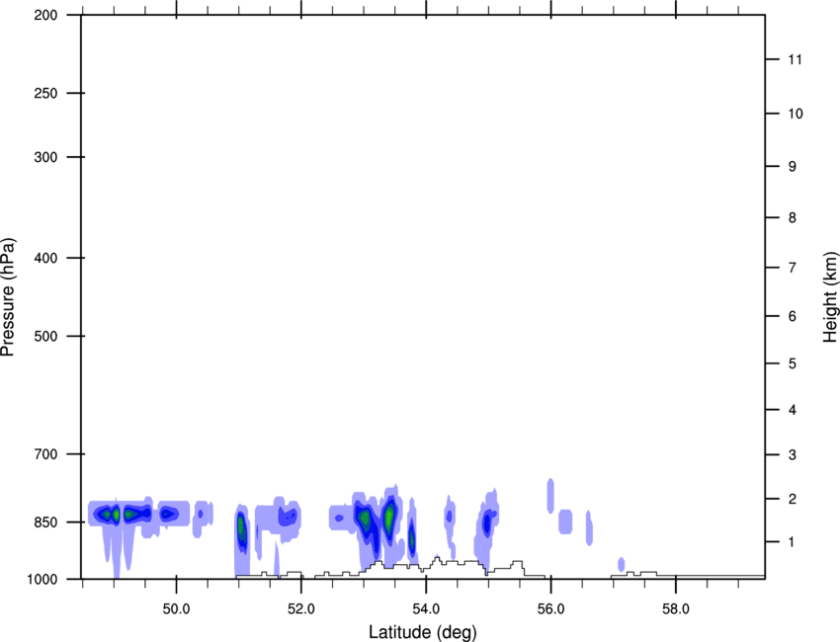This screenshot has width=840, height=642.
Task: Pick the 7 km height label
Action: [792, 268]
